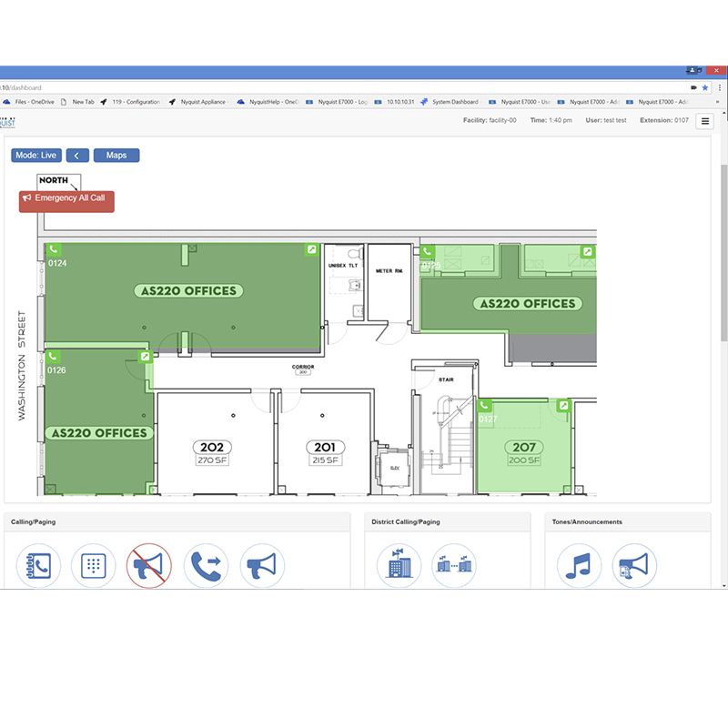
Task: Call room 0127 using green phone icon
Action: pyautogui.click(x=484, y=405)
